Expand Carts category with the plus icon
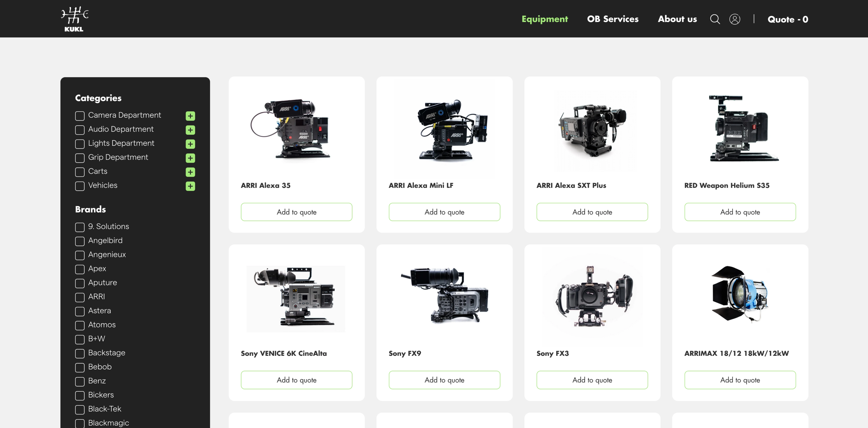The height and width of the screenshot is (428, 868). click(190, 172)
